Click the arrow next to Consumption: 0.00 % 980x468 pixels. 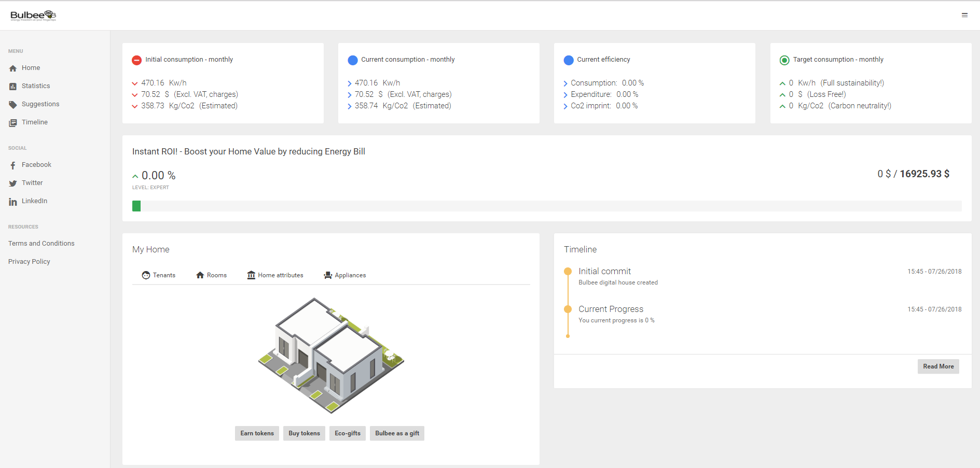pyautogui.click(x=565, y=83)
